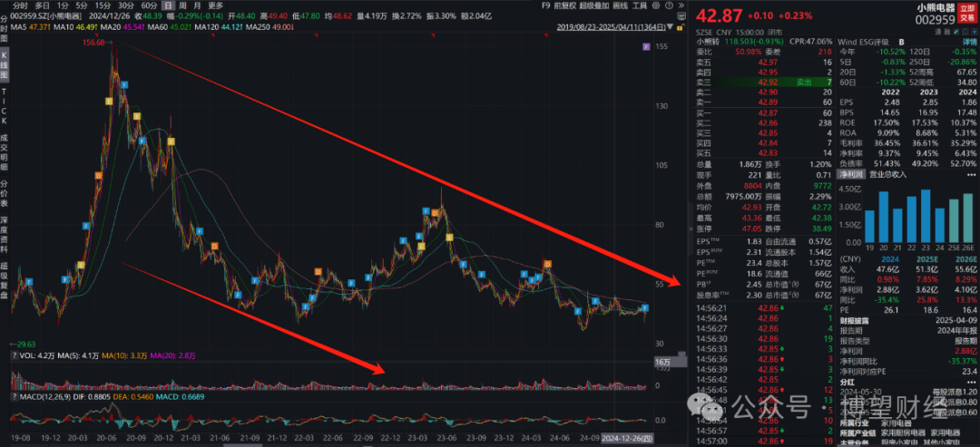Open the 超级复盘 sidebar tab
The width and height of the screenshot is (980, 447).
pyautogui.click(x=5, y=281)
